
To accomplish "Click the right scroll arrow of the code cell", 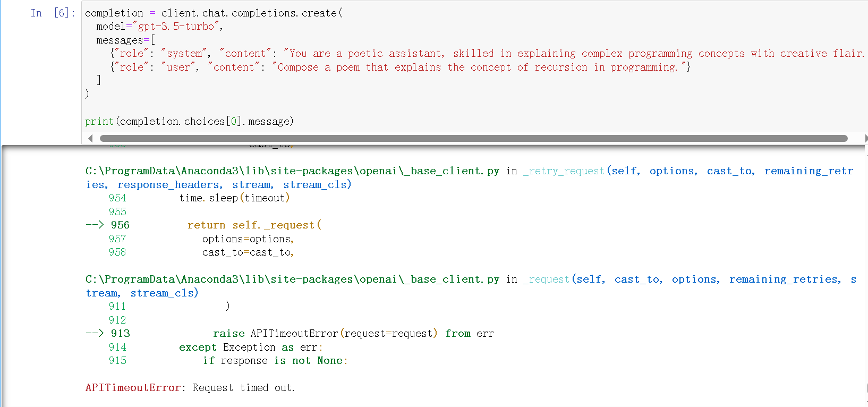I will [x=865, y=138].
